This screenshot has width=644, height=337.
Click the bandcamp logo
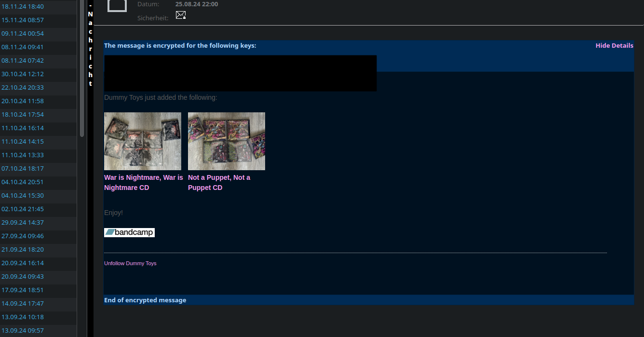[x=129, y=232]
